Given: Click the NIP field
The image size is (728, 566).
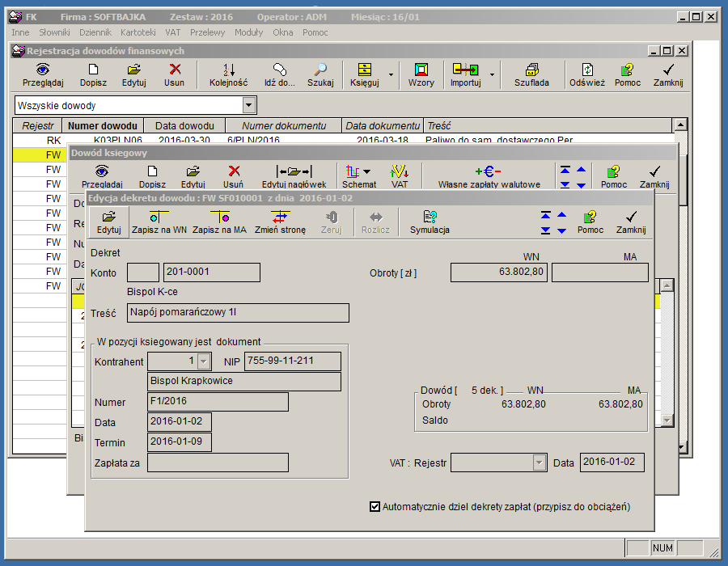Looking at the screenshot, I should click(293, 361).
